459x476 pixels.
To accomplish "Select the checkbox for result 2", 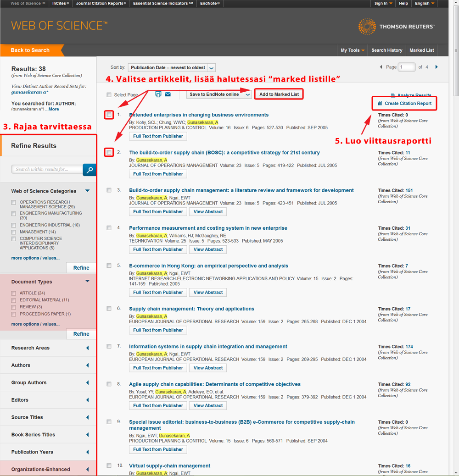I will pyautogui.click(x=109, y=152).
